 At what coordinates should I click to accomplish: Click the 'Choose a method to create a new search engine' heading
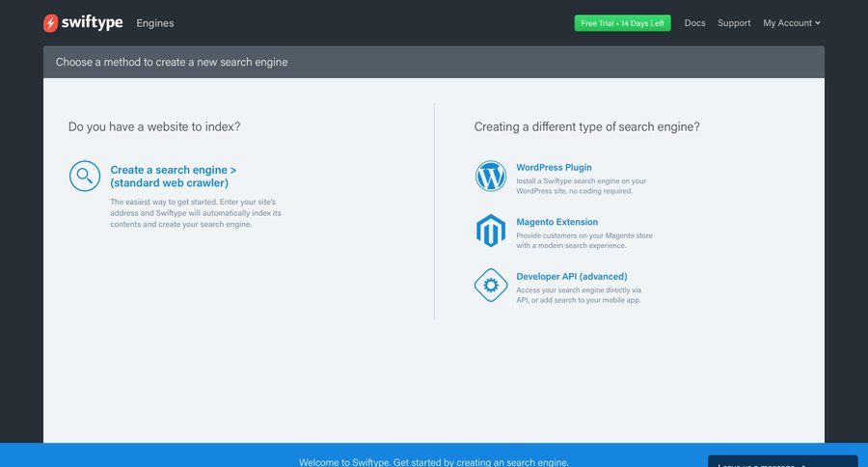pos(172,62)
